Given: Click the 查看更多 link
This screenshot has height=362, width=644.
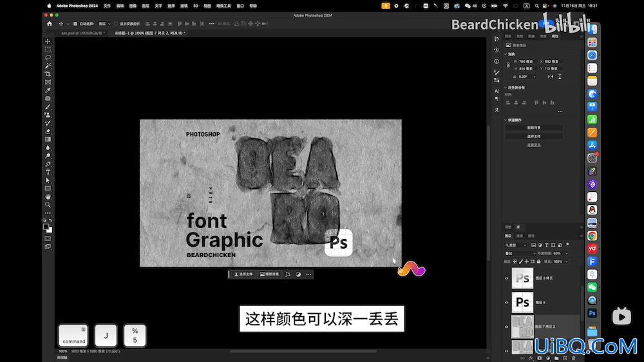Looking at the screenshot, I should 534,145.
